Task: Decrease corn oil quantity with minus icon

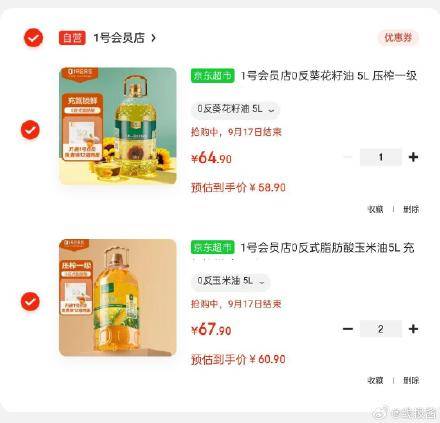Action: click(348, 329)
